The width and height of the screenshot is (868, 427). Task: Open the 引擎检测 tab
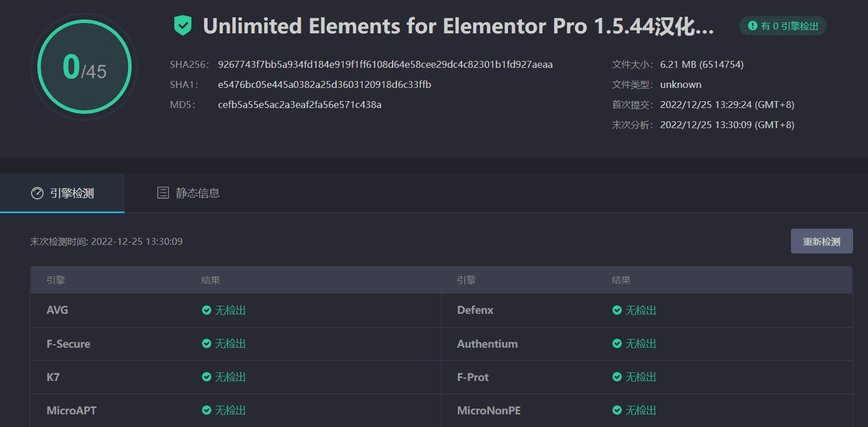coord(62,193)
